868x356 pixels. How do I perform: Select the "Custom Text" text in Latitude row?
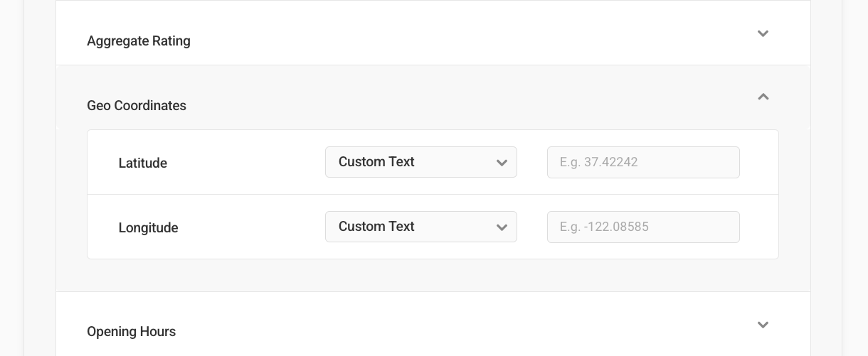(376, 162)
